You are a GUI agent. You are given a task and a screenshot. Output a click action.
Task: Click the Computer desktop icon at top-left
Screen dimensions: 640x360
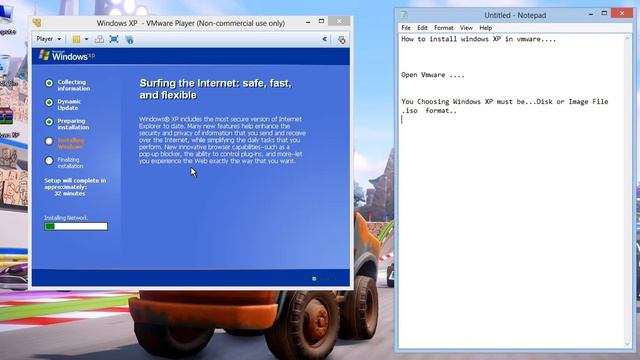7,14
